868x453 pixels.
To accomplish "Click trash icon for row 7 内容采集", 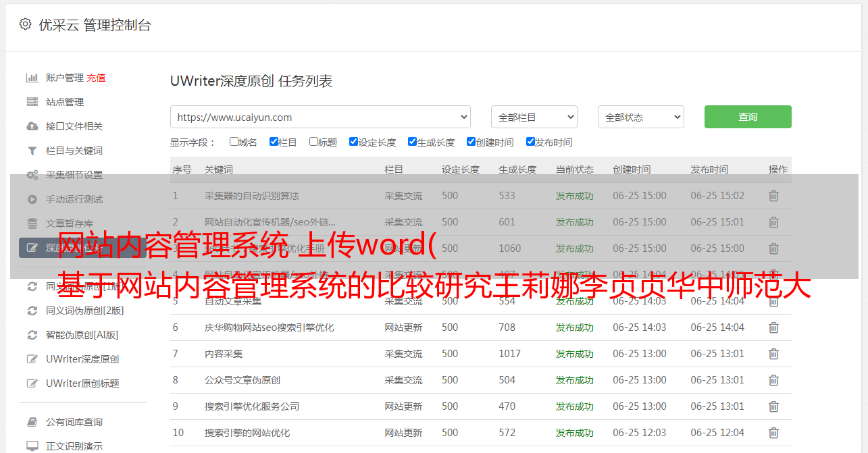I will (773, 354).
